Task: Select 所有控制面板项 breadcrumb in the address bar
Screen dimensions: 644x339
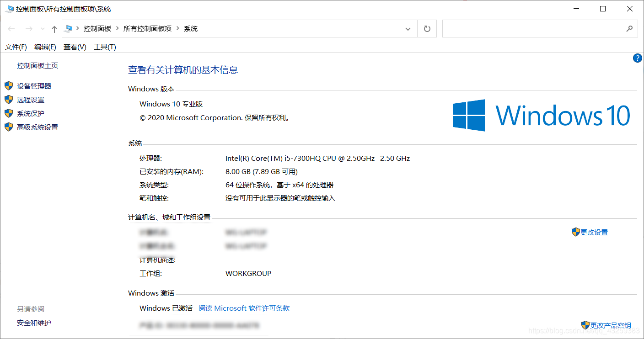Action: coord(148,28)
